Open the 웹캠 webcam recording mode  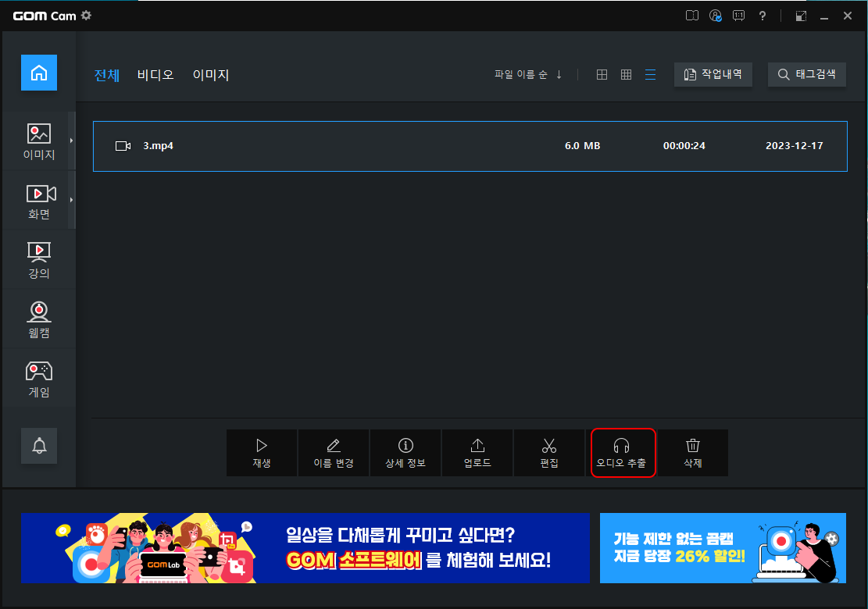[39, 319]
